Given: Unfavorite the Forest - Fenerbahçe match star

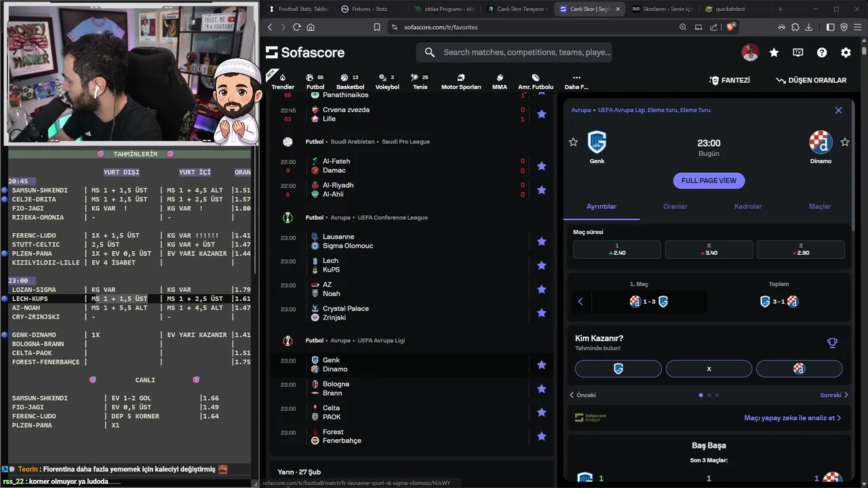Looking at the screenshot, I should [x=541, y=436].
